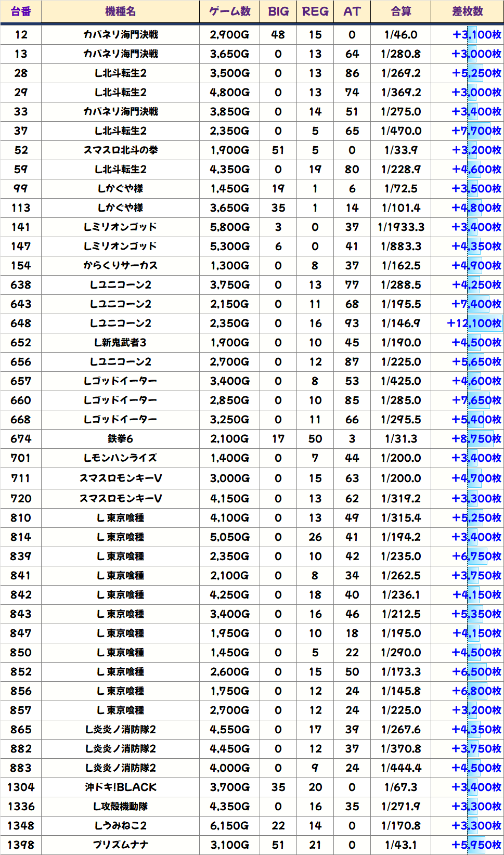
Task: Click the BIG column header
Action: coord(278,11)
